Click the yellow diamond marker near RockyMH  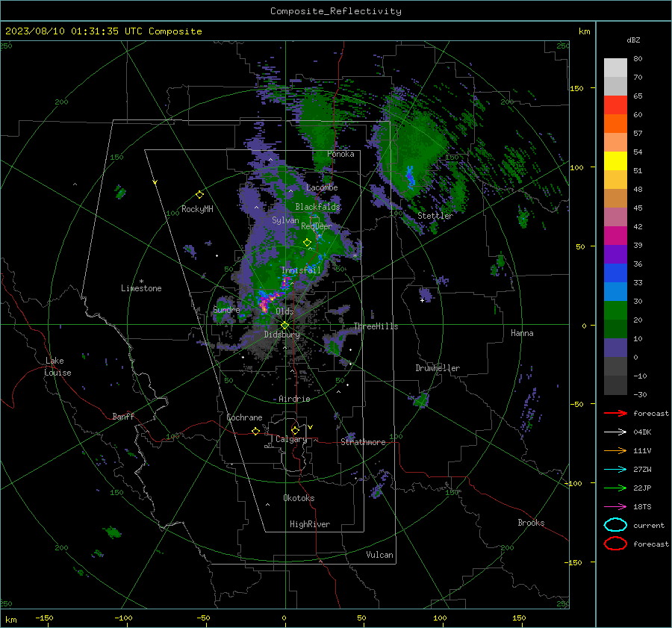(x=199, y=195)
